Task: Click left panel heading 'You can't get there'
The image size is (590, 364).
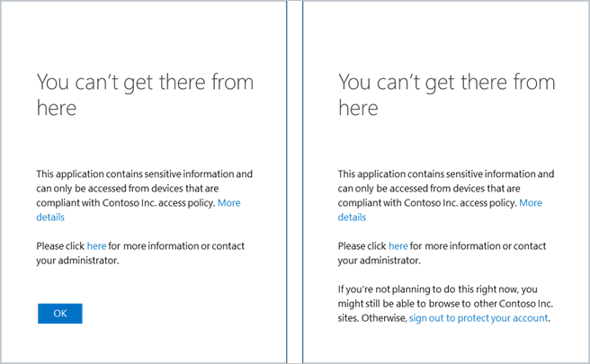Action: [x=145, y=83]
